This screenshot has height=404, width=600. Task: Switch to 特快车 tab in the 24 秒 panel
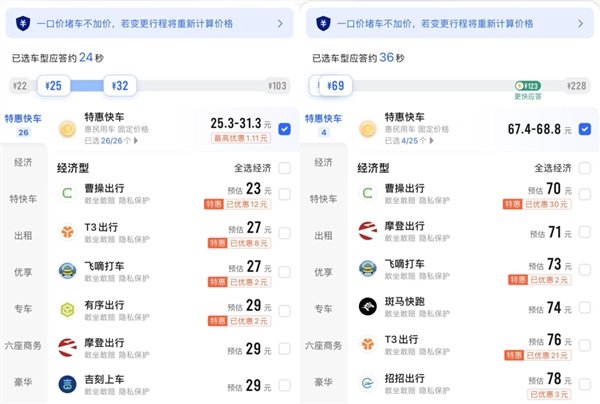[23, 199]
